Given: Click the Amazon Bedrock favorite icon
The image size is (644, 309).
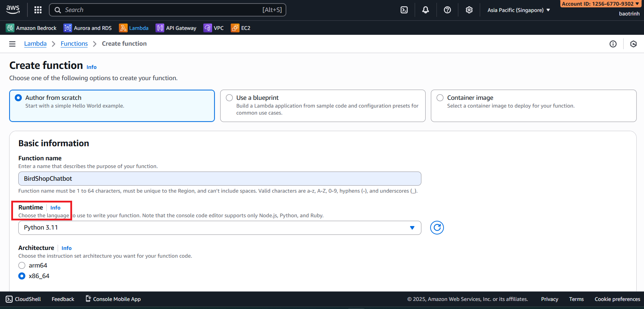Looking at the screenshot, I should pos(10,28).
